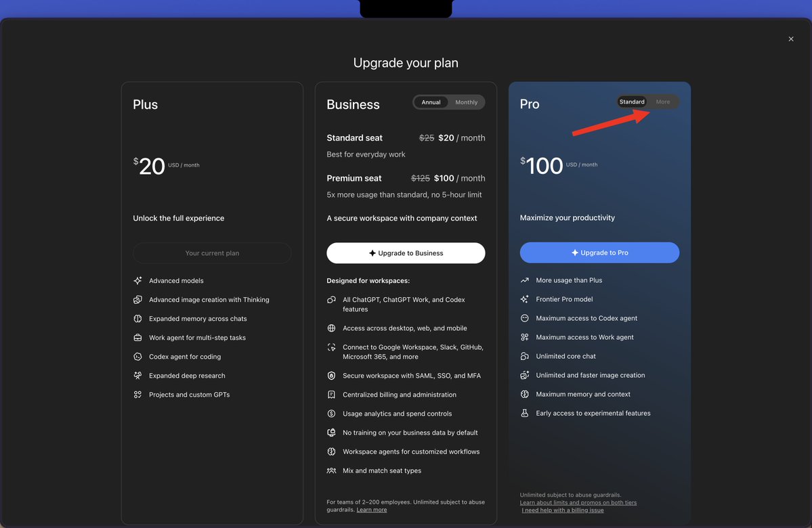The width and height of the screenshot is (812, 528).
Task: Click the Secure workspace with SAML shield icon
Action: [x=331, y=376]
